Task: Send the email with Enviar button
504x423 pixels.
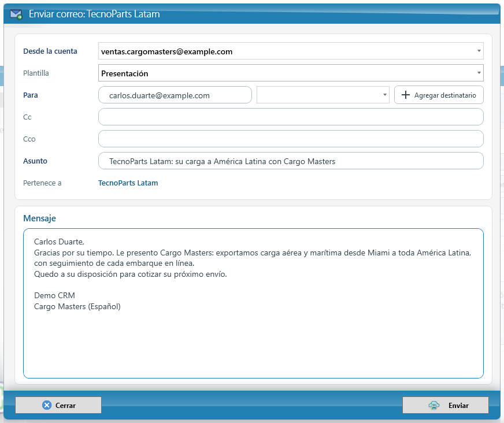Action: 446,405
